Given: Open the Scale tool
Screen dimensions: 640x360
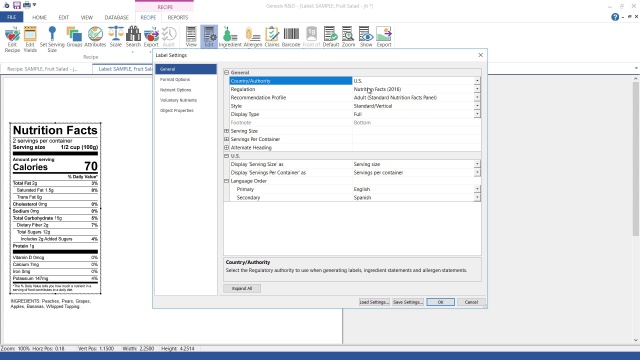Looking at the screenshot, I should [x=116, y=37].
